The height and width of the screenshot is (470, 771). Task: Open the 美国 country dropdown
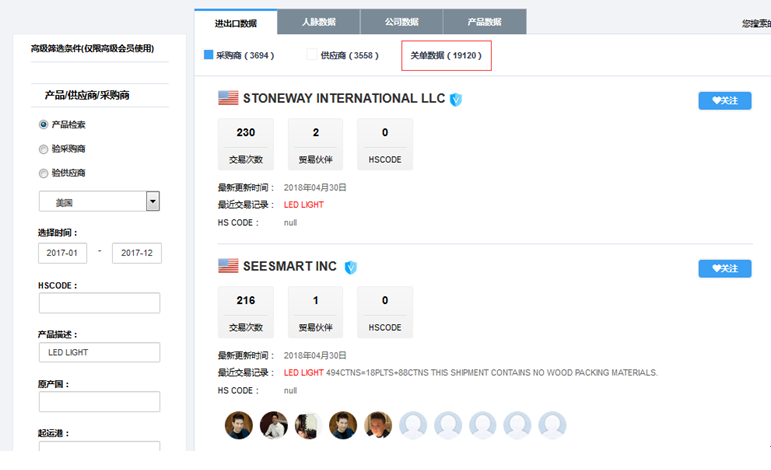[x=100, y=201]
